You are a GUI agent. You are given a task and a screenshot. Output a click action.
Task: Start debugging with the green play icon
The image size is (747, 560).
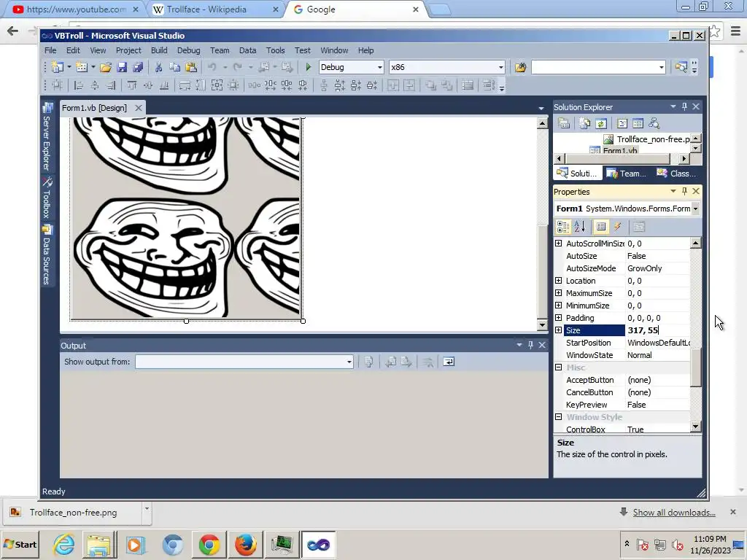click(x=309, y=67)
